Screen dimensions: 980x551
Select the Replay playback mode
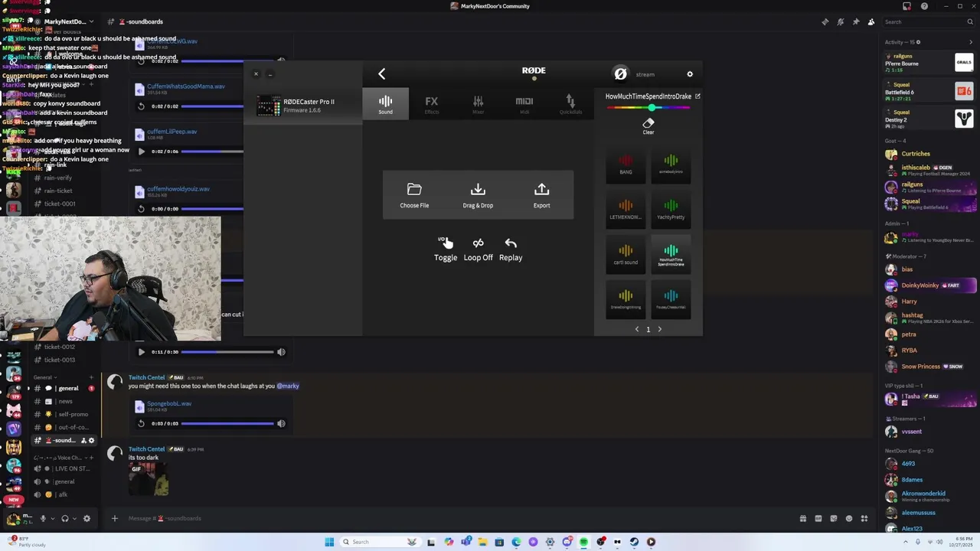tap(511, 249)
